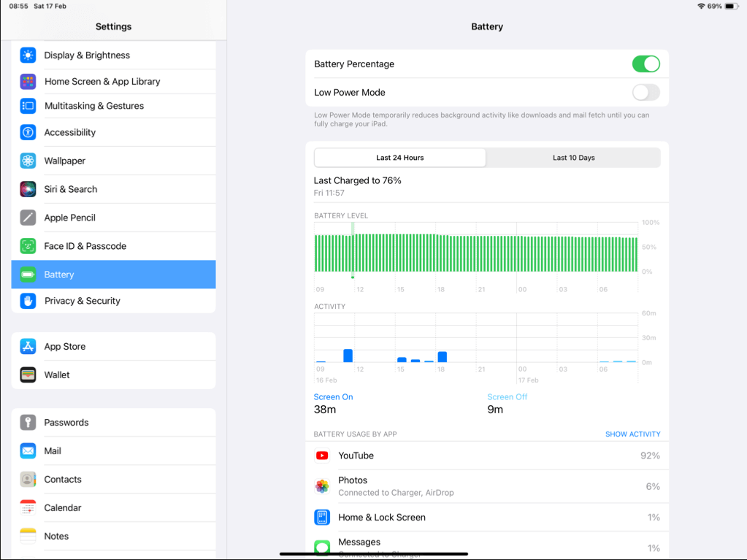Tap the Accessibility figure icon
This screenshot has width=747, height=560.
[x=28, y=132]
